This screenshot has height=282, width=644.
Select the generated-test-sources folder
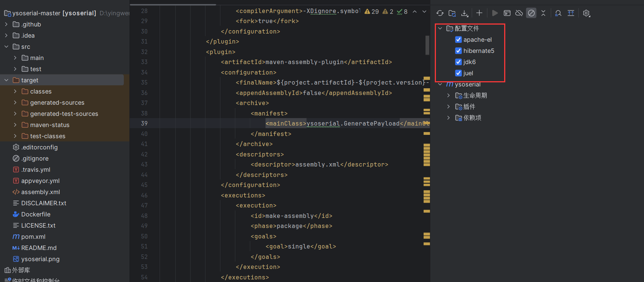pos(64,114)
